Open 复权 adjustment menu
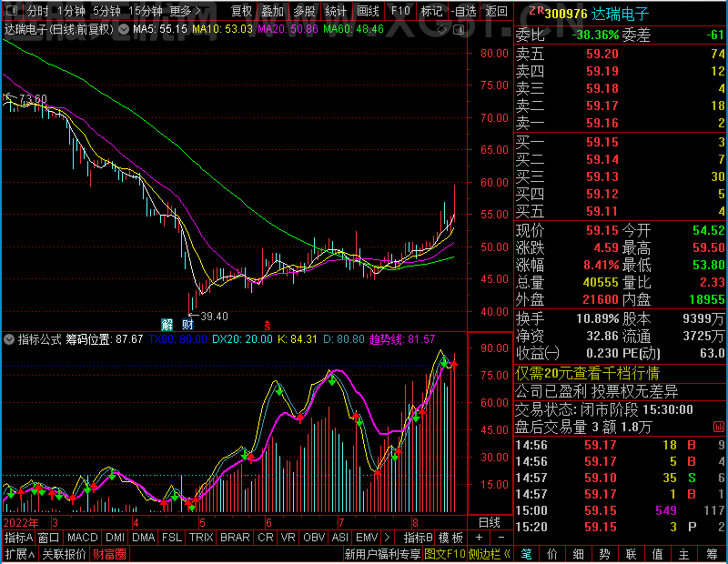Viewport: 728px width, 564px height. click(241, 11)
